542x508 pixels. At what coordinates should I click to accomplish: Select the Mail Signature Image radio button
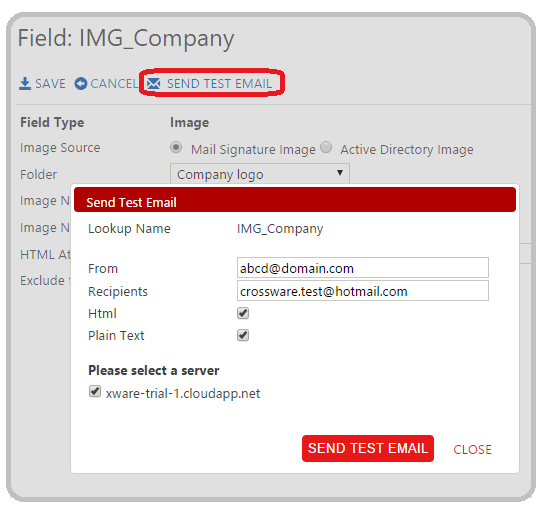176,148
